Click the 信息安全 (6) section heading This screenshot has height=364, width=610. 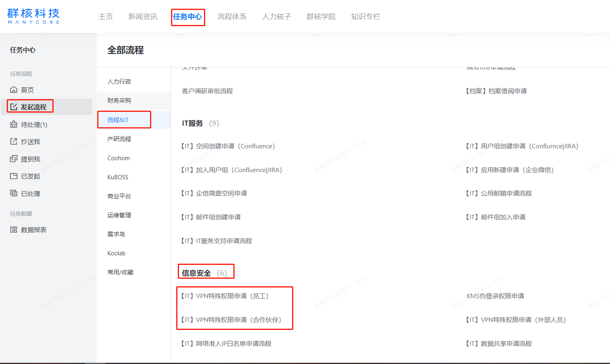(204, 273)
